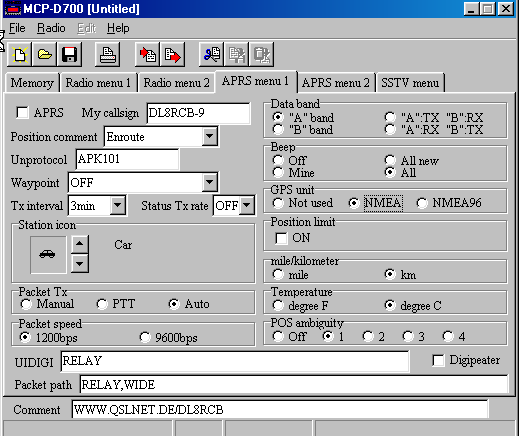Click the read-from-radio icon, red arrow pointing left
This screenshot has height=436, width=519.
148,54
